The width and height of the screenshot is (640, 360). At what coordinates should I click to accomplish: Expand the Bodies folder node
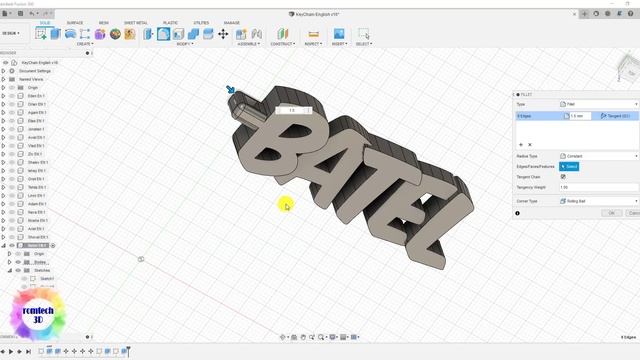click(9, 262)
